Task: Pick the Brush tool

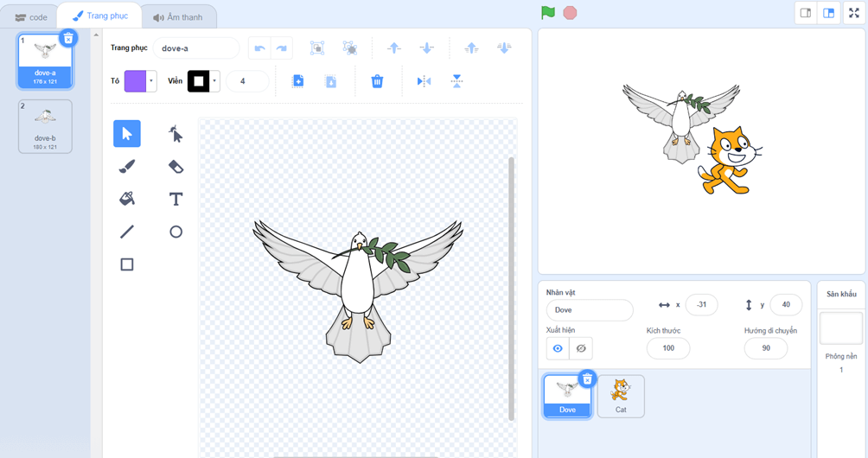Action: (x=127, y=166)
